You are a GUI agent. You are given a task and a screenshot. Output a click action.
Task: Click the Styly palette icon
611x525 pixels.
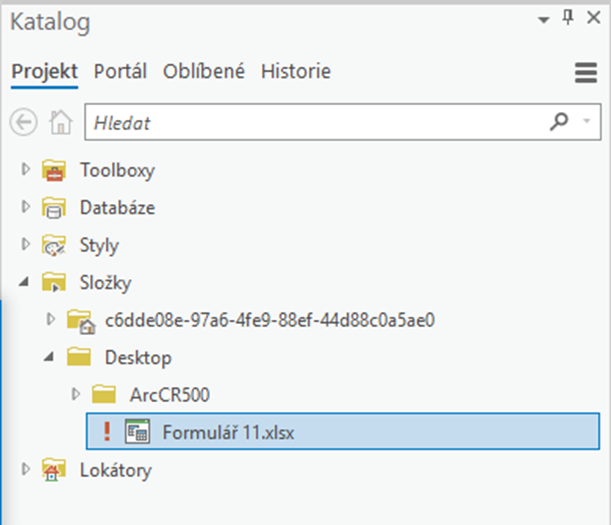(54, 246)
